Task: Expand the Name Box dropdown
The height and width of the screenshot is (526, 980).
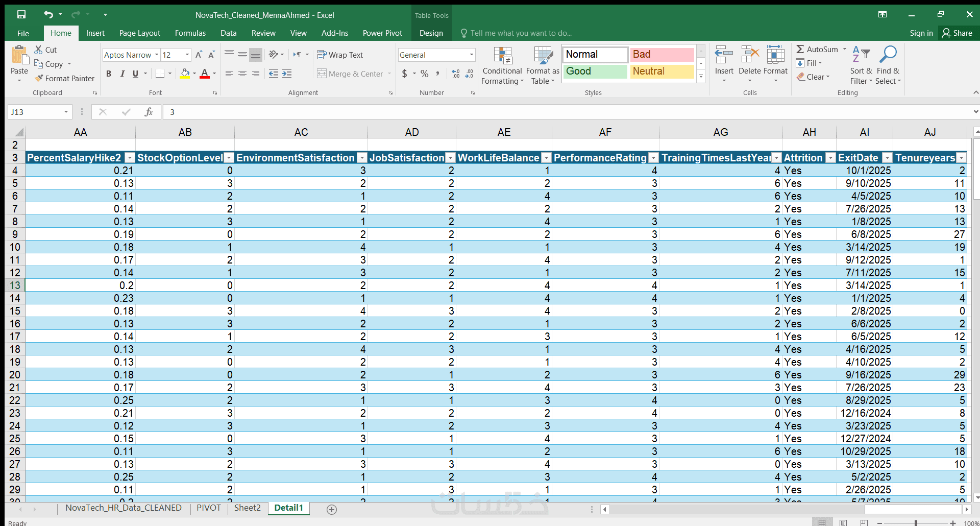Action: [x=66, y=112]
